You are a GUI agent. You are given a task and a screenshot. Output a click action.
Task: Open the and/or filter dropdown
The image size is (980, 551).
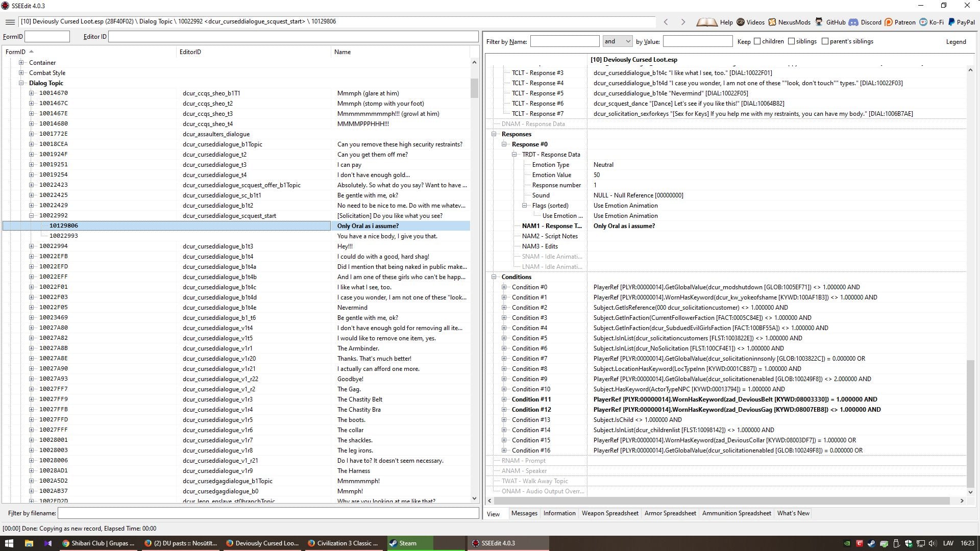click(618, 41)
